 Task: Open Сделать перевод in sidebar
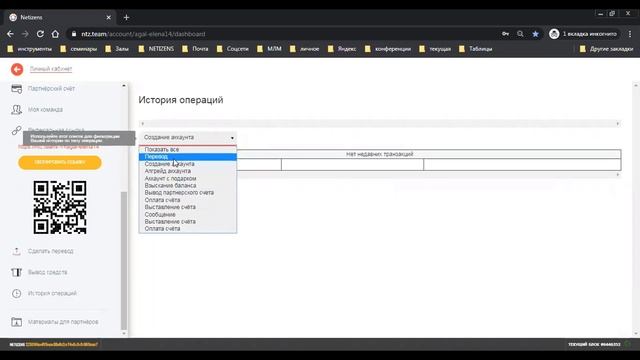tap(51, 251)
